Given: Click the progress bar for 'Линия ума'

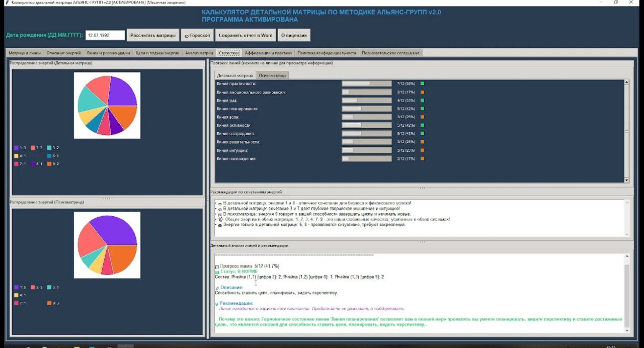Looking at the screenshot, I should point(367,101).
